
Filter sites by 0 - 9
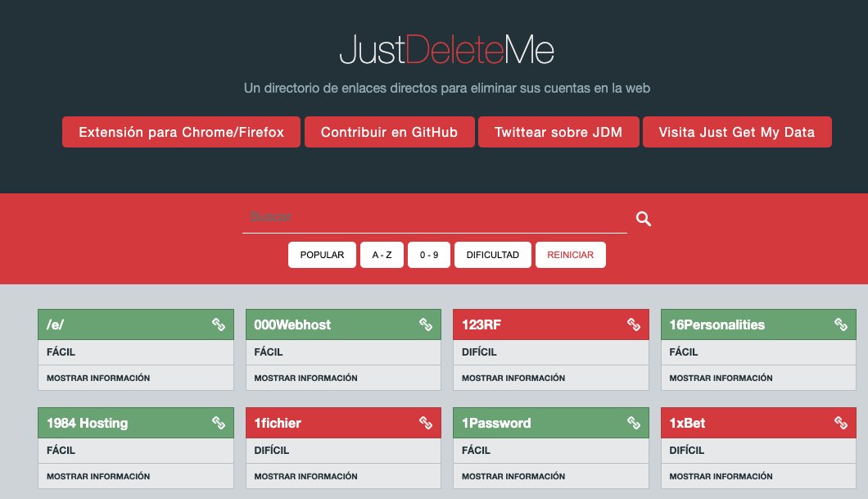pyautogui.click(x=429, y=255)
